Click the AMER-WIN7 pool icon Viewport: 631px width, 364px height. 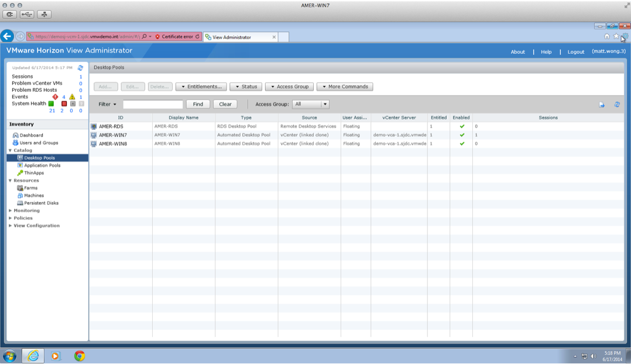tap(94, 135)
